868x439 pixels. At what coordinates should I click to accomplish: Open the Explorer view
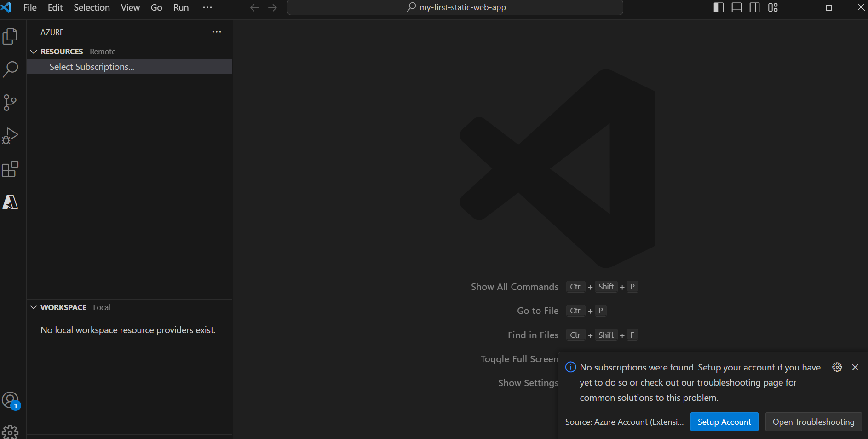(x=10, y=36)
